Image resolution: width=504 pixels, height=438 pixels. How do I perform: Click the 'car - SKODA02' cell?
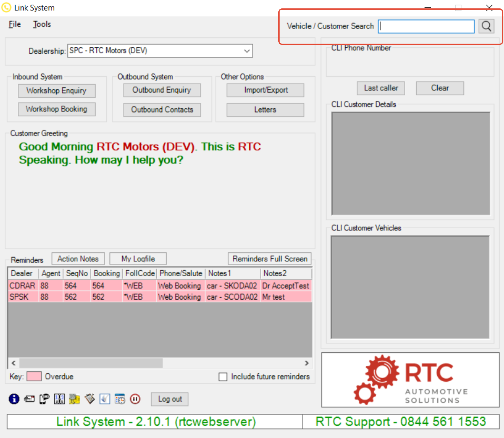coord(233,286)
